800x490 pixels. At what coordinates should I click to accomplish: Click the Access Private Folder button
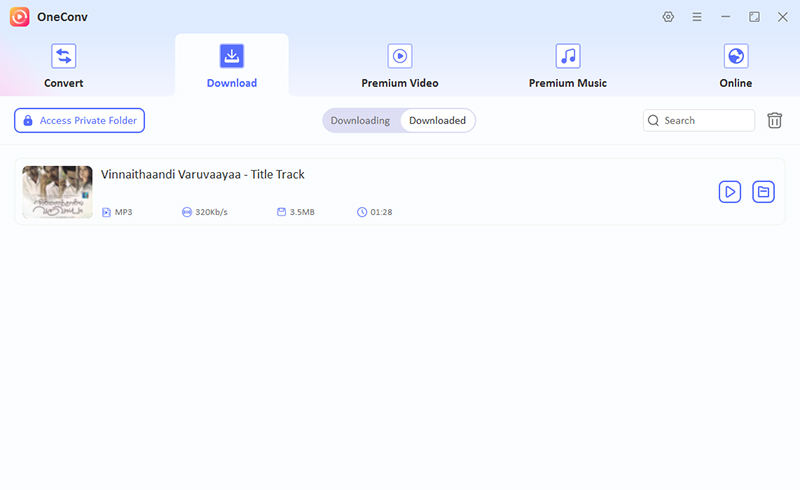pyautogui.click(x=80, y=120)
